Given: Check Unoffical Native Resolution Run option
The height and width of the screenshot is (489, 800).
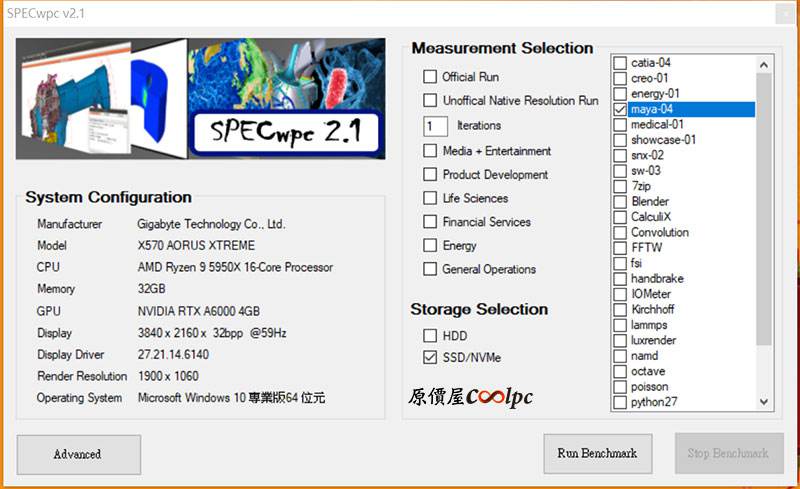Looking at the screenshot, I should pos(430,101).
